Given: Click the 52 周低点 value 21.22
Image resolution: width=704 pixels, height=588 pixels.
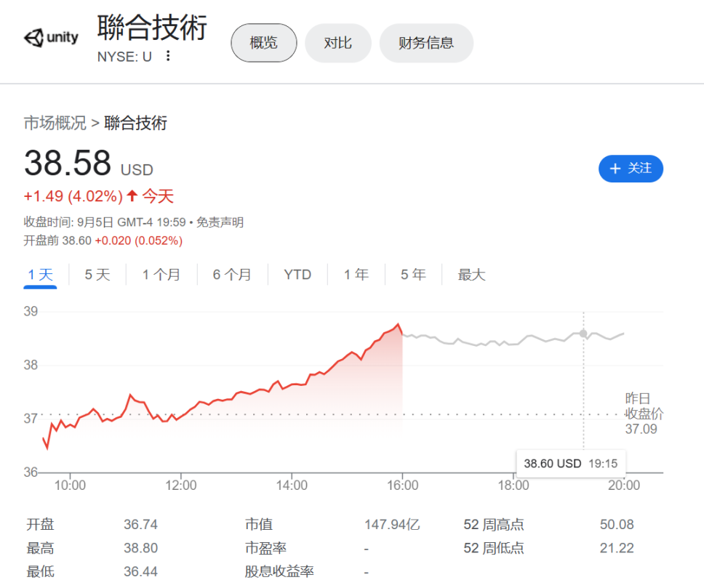Looking at the screenshot, I should 617,548.
